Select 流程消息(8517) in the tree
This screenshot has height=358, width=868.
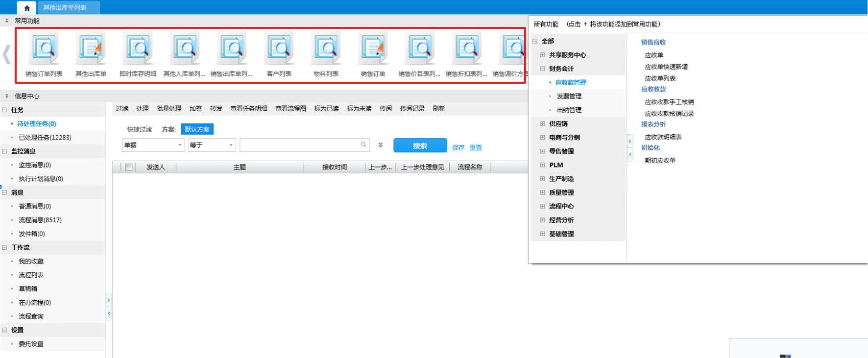(40, 220)
